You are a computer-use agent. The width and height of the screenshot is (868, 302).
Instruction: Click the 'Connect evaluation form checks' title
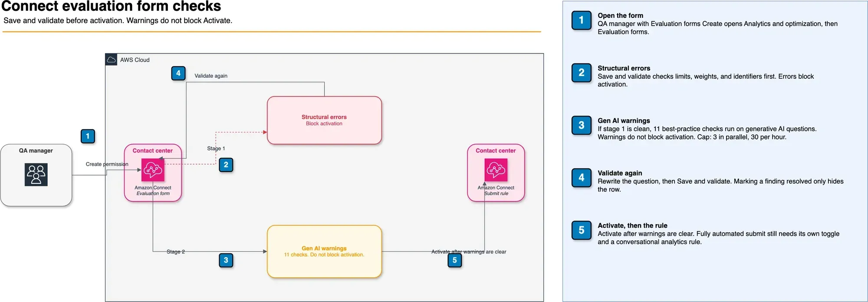tap(112, 6)
